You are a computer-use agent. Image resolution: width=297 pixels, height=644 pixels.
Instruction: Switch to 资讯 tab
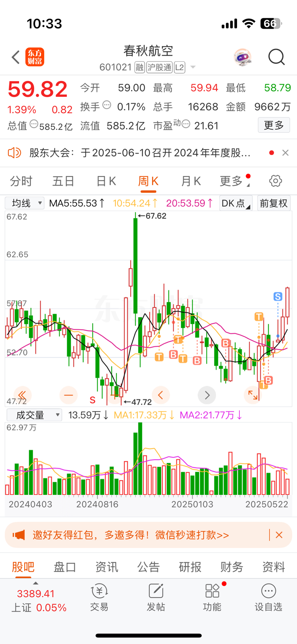107,567
